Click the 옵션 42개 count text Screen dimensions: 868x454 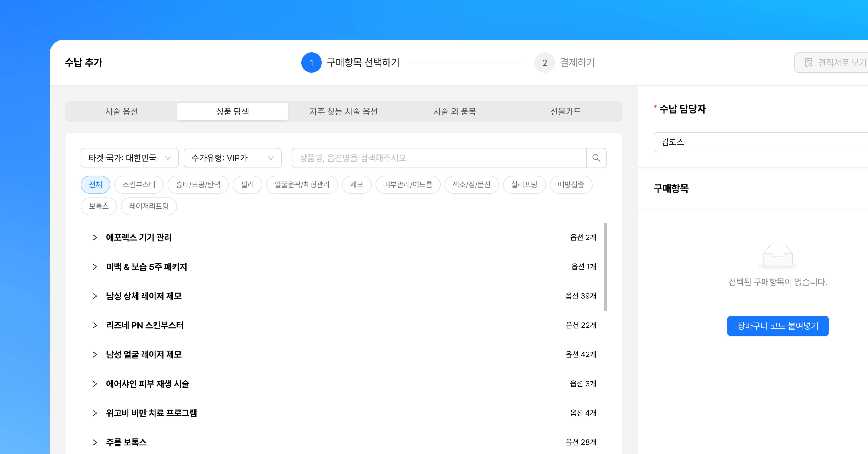click(581, 355)
